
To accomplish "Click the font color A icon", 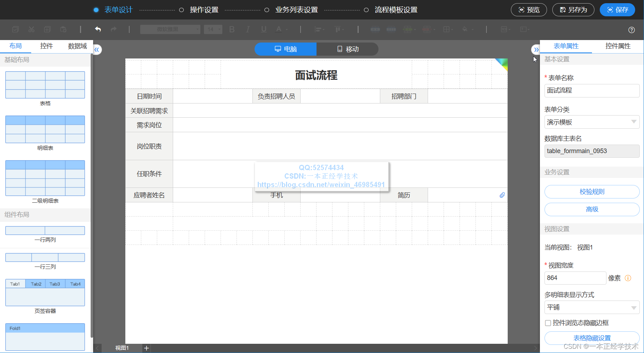I will point(279,29).
